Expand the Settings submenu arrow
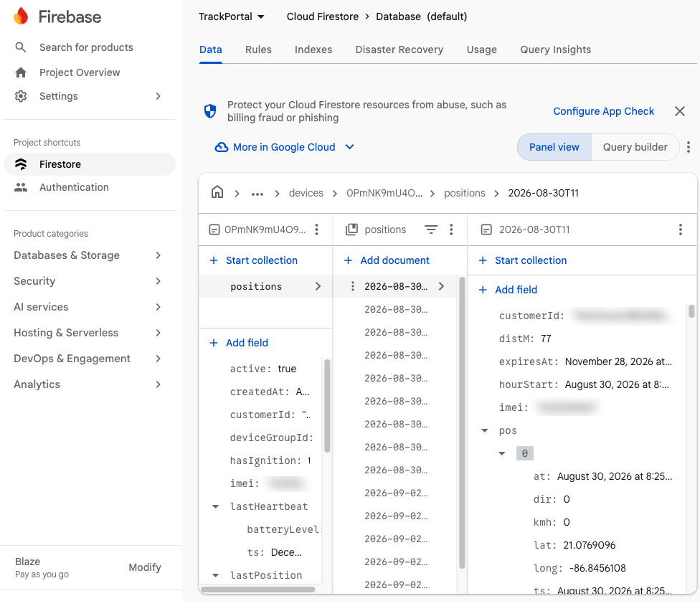Image resolution: width=700 pixels, height=601 pixels. pos(158,96)
